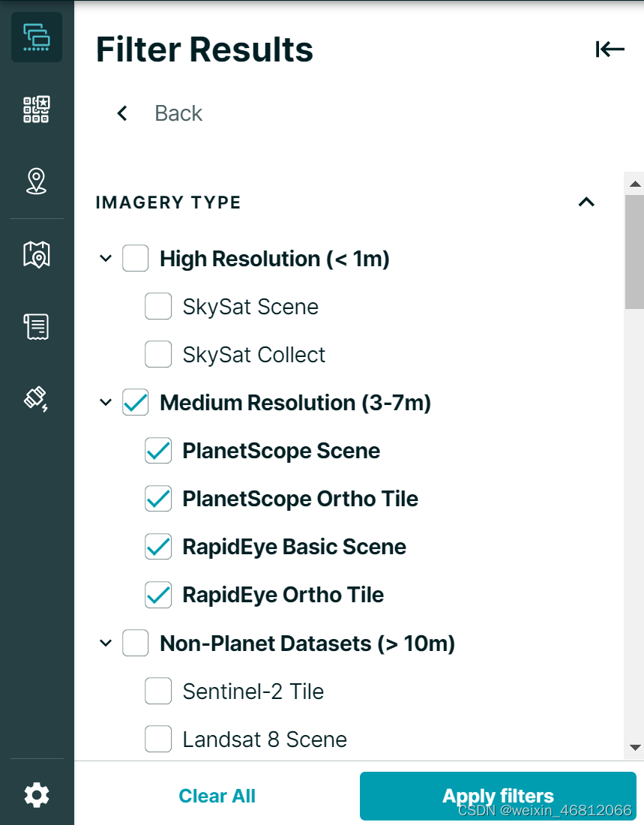
Task: Collapse the Imagery Type section chevron
Action: pyautogui.click(x=587, y=202)
